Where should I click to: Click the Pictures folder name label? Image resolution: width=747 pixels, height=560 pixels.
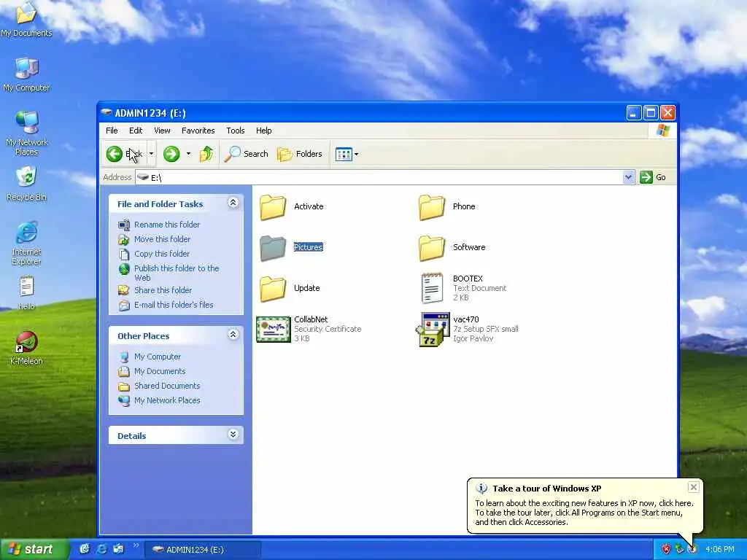pos(309,247)
